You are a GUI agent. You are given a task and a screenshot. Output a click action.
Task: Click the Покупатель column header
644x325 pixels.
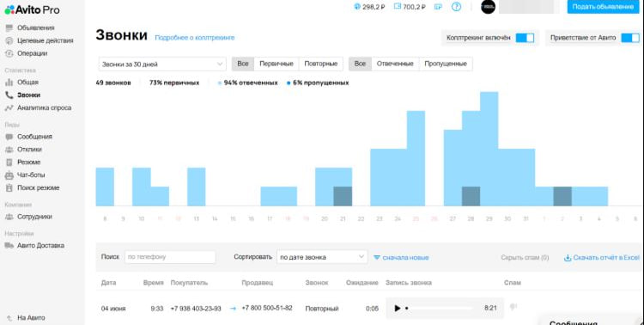(x=189, y=283)
